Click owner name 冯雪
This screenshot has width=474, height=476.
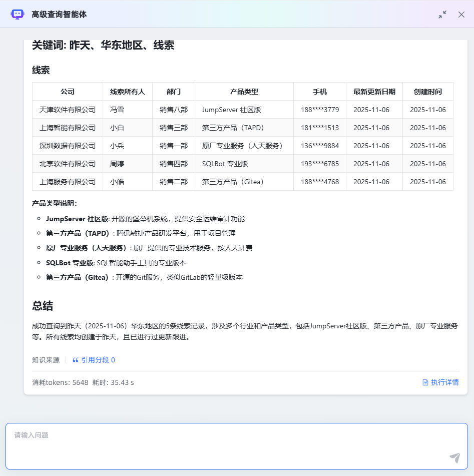(x=117, y=110)
